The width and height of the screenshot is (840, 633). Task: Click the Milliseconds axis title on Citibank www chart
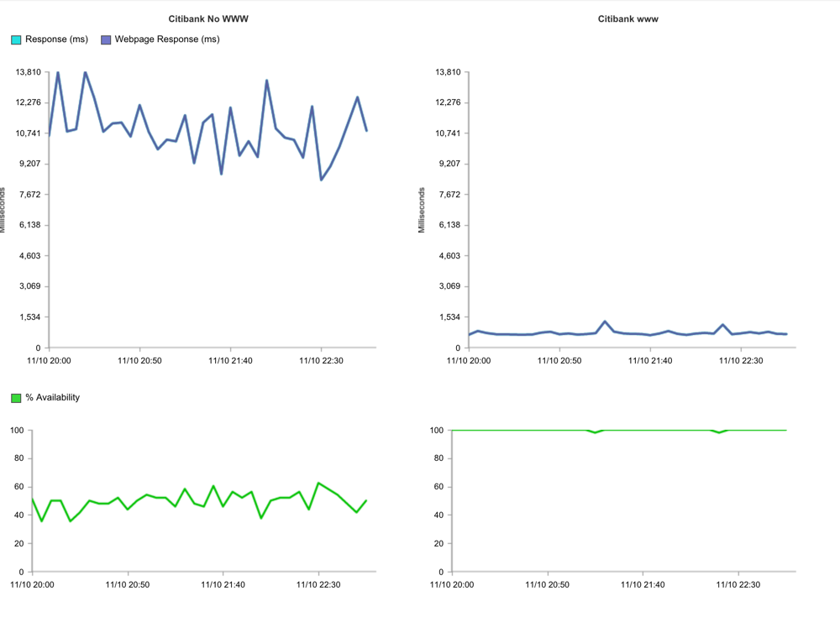[x=422, y=210]
